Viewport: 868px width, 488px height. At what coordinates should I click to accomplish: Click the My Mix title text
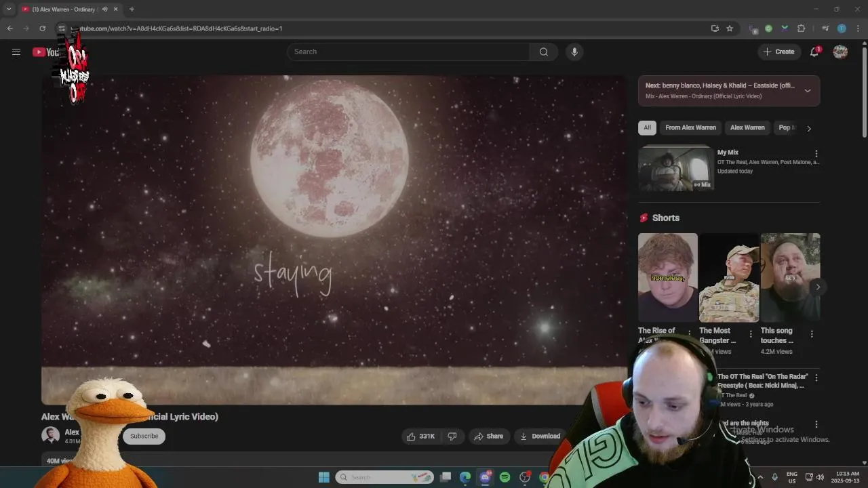[728, 152]
